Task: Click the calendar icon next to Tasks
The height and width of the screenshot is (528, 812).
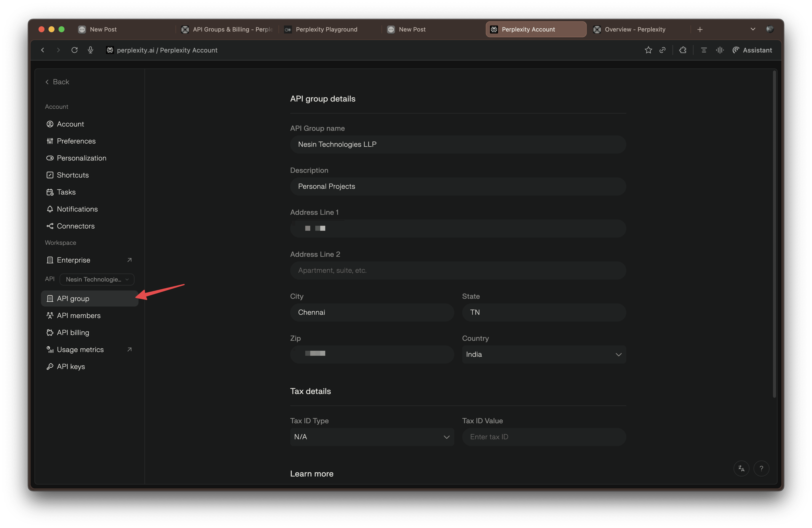Action: click(x=50, y=192)
